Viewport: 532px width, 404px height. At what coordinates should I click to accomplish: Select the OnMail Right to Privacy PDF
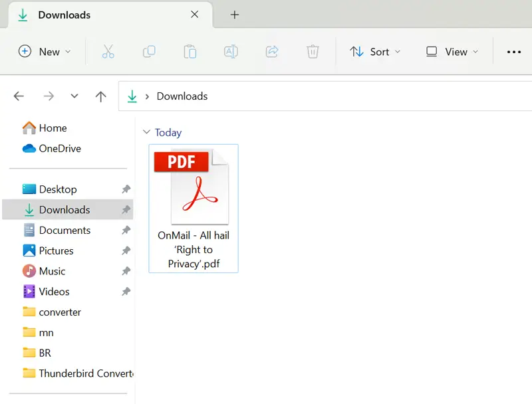pyautogui.click(x=194, y=208)
